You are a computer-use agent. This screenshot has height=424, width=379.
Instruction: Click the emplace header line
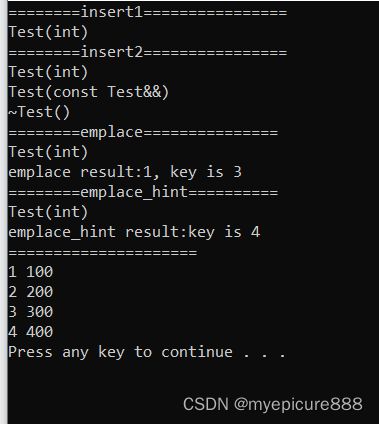[143, 132]
